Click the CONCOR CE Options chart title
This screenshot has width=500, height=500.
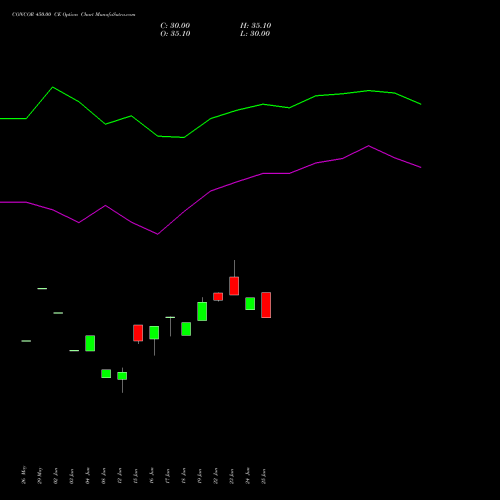[74, 15]
